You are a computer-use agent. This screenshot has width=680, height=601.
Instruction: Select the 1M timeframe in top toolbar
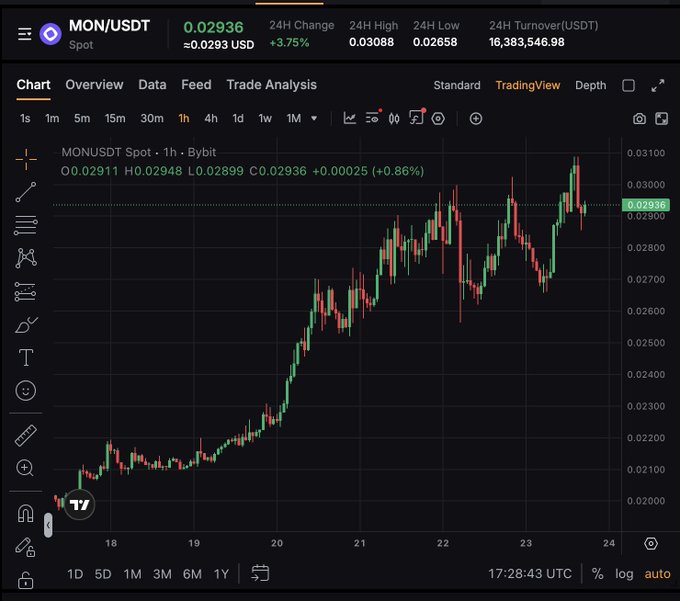(x=294, y=118)
